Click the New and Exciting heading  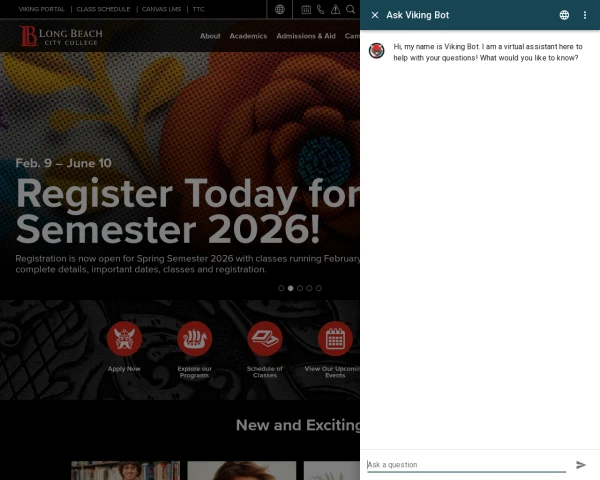(x=298, y=425)
